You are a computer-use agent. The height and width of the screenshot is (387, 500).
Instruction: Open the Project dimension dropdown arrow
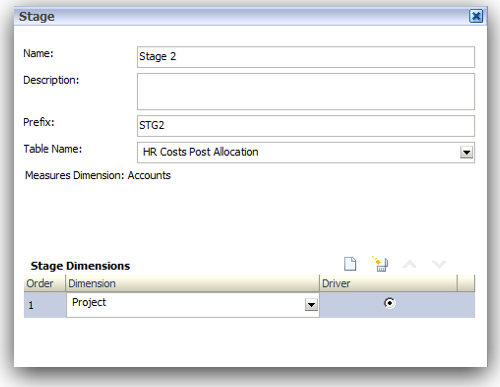pyautogui.click(x=311, y=304)
